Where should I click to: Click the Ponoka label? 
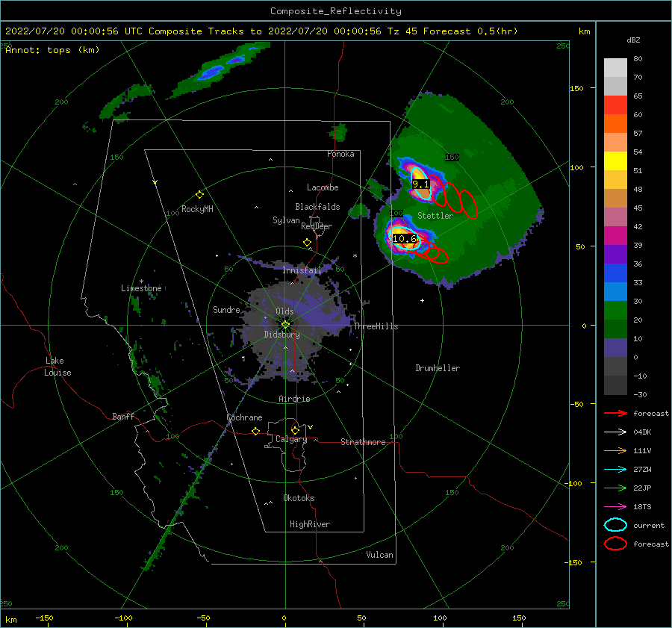click(340, 155)
